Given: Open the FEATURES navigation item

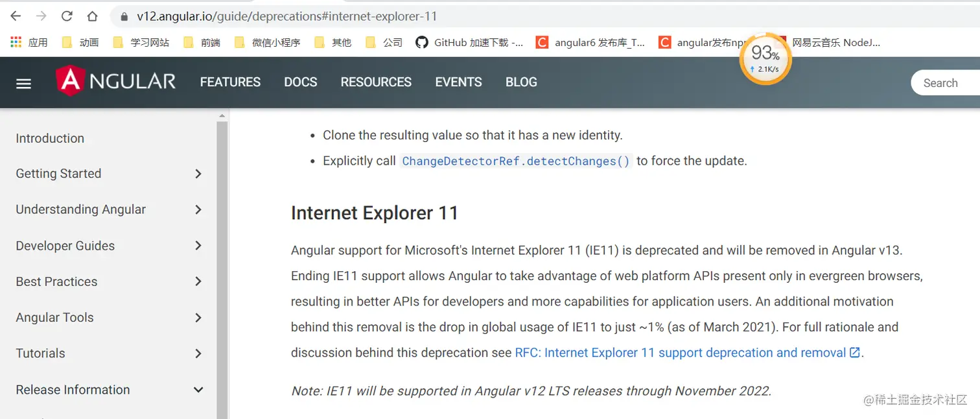Looking at the screenshot, I should click(x=230, y=82).
